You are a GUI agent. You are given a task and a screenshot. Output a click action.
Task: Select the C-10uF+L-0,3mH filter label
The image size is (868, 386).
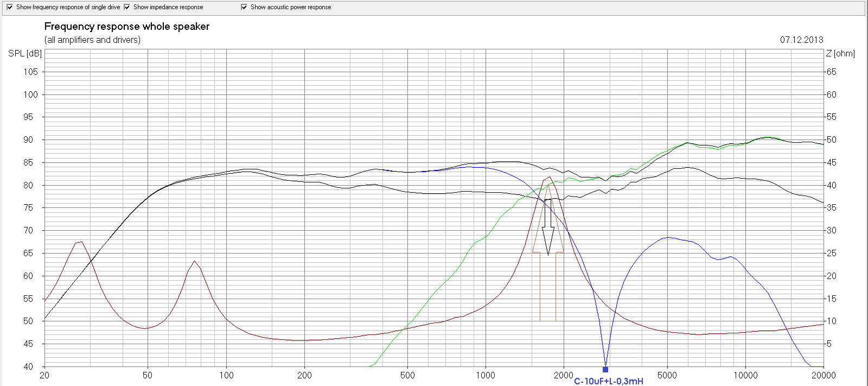(609, 381)
